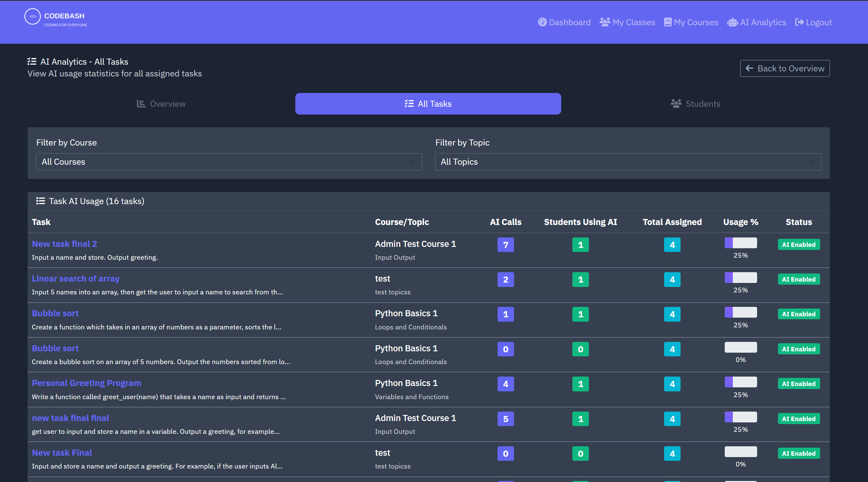Viewport: 868px width, 482px height.
Task: Switch to the Students tab
Action: pyautogui.click(x=695, y=104)
